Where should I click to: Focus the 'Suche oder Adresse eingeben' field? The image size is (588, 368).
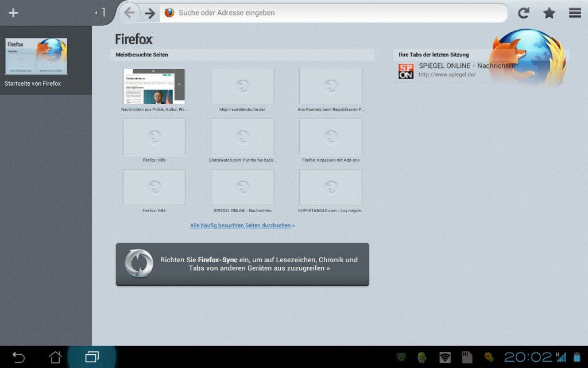click(334, 13)
